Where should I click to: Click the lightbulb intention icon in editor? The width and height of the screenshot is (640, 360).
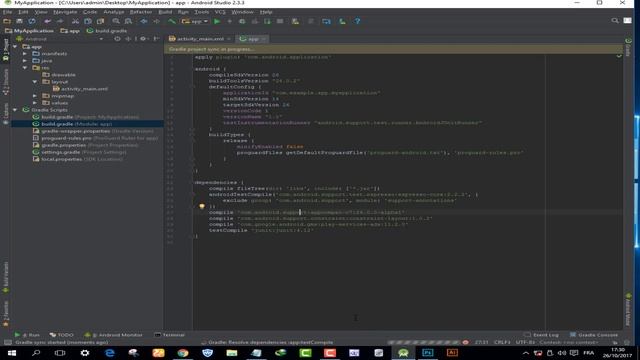[202, 207]
